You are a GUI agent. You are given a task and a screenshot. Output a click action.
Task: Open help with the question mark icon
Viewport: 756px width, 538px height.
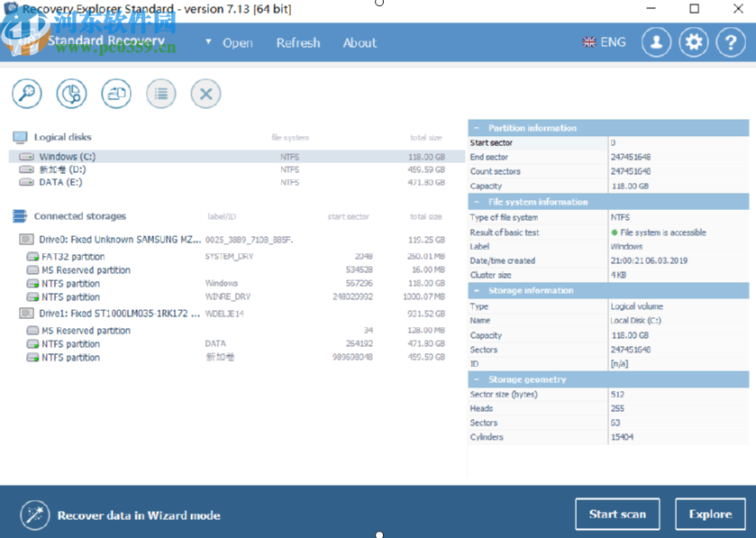click(x=730, y=42)
